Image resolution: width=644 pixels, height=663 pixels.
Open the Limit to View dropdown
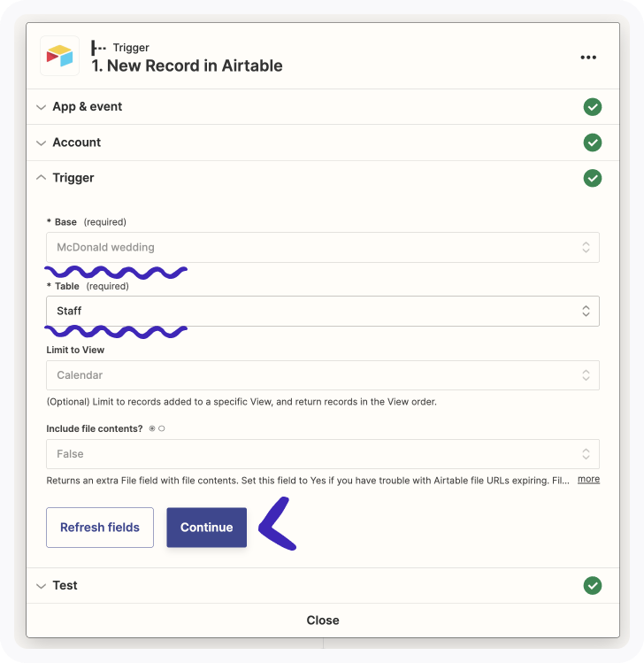(x=322, y=375)
